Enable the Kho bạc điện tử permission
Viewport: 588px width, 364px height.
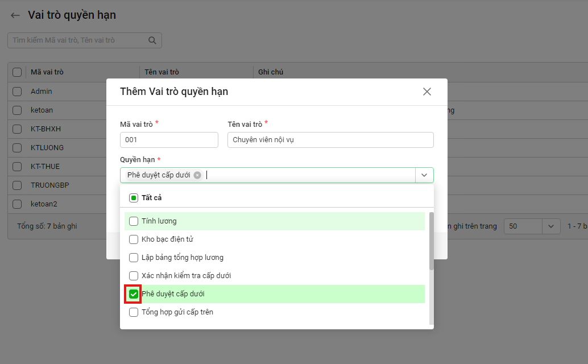tap(134, 239)
